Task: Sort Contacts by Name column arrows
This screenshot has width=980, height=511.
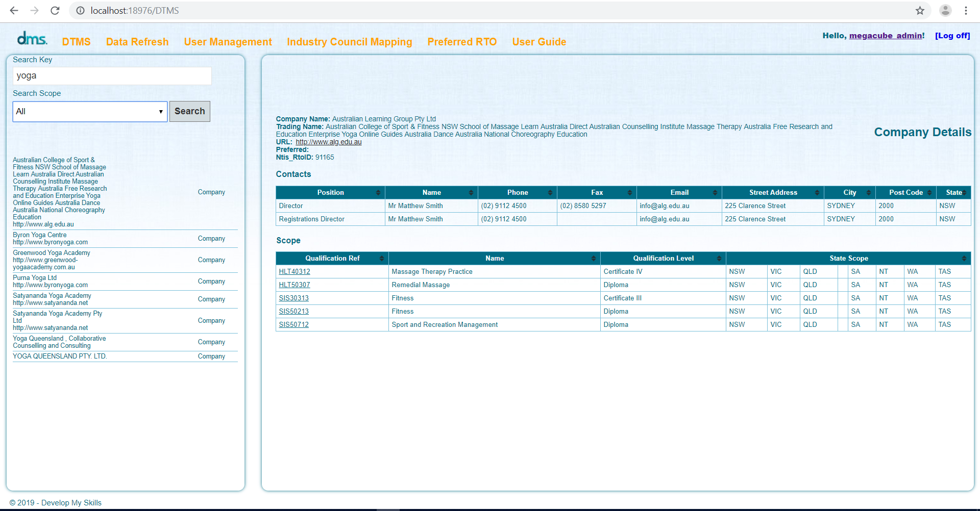Action: tap(471, 192)
